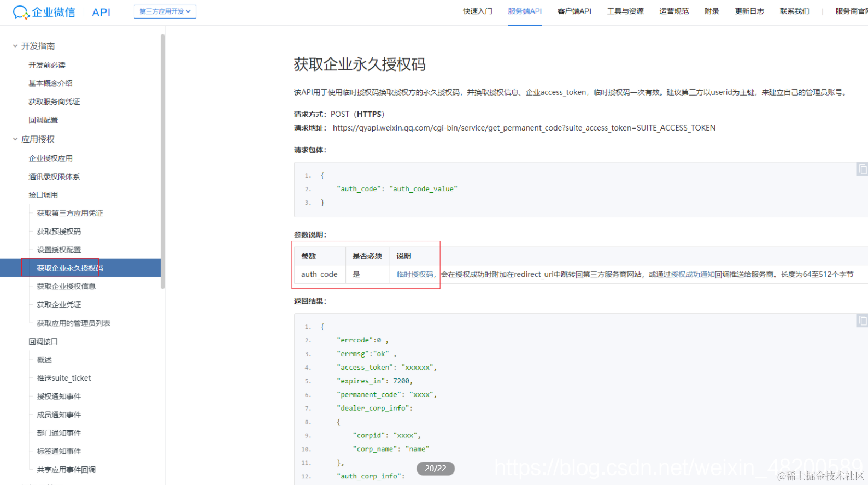Select the 服务端API tab
868x485 pixels.
525,11
